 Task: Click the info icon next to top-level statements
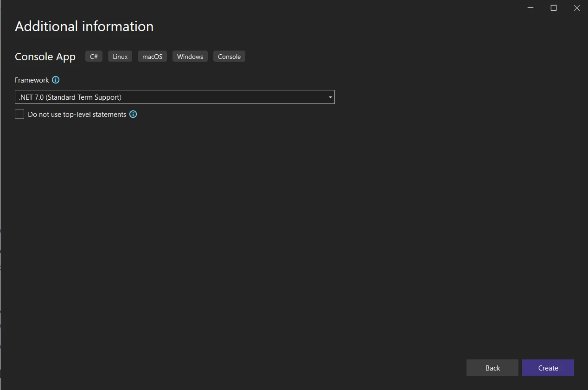click(x=133, y=114)
